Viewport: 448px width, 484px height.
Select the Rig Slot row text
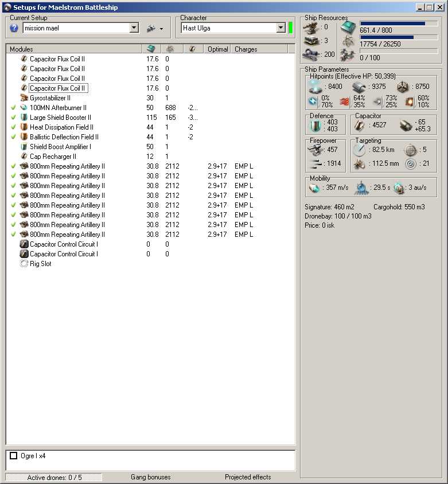click(41, 264)
